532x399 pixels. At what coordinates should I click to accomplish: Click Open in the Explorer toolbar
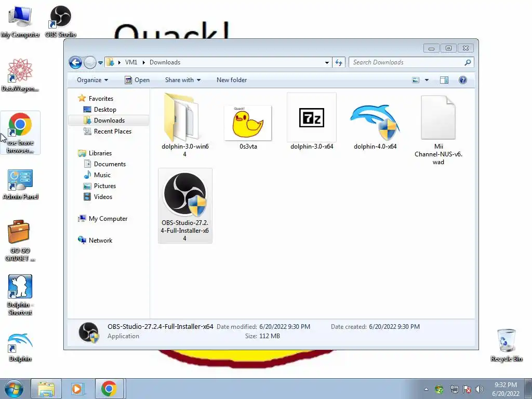137,80
